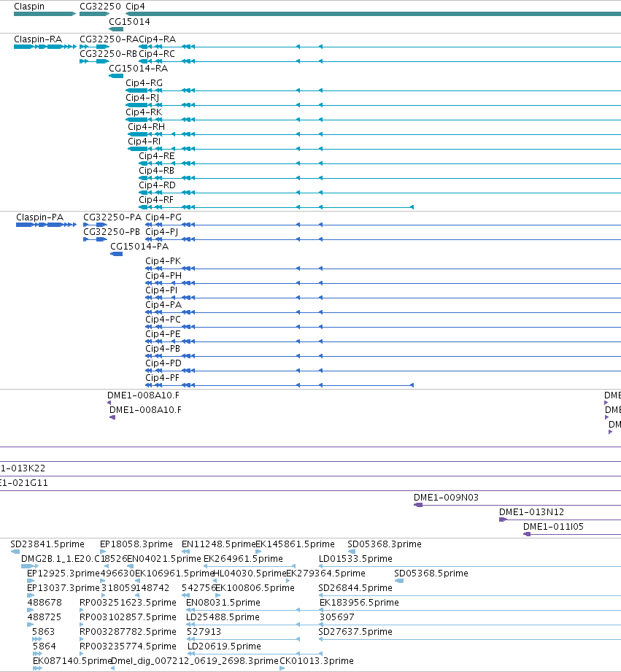Click transcript Cip4-RJ

coord(142,97)
